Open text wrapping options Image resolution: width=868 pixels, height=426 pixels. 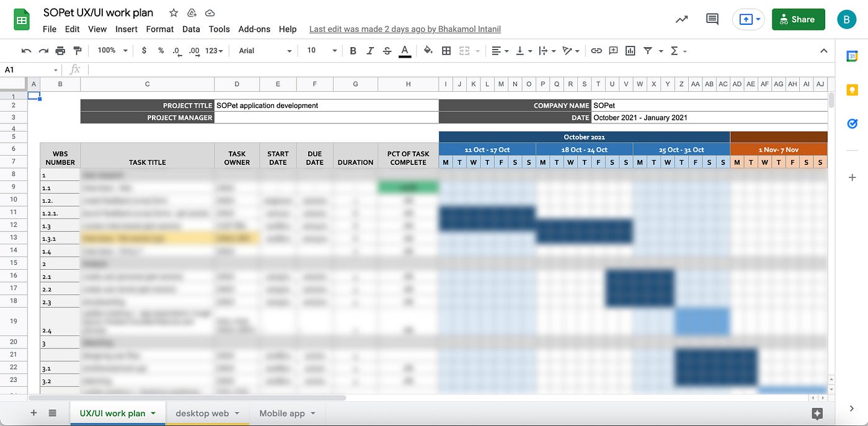547,51
